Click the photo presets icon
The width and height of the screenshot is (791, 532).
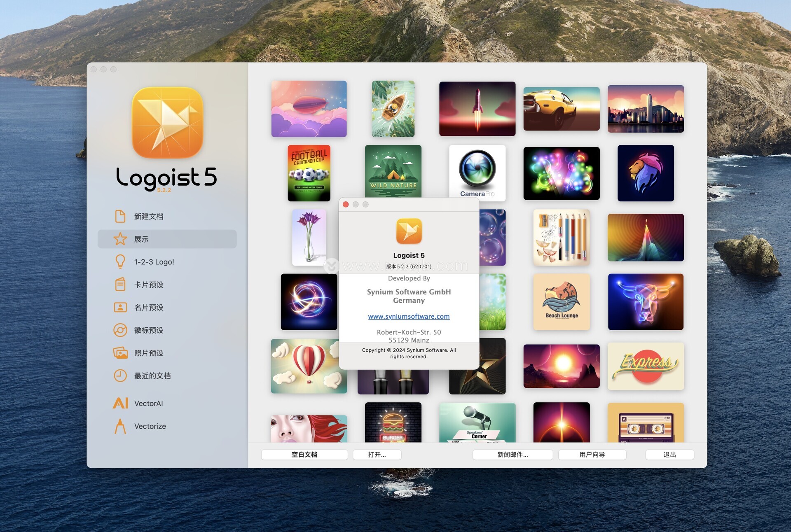click(x=120, y=353)
